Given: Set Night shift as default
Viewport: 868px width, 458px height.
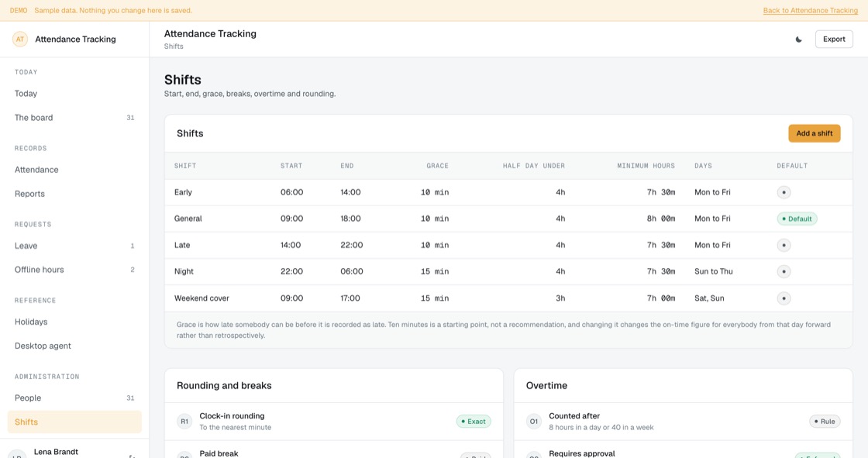Looking at the screenshot, I should pos(784,271).
